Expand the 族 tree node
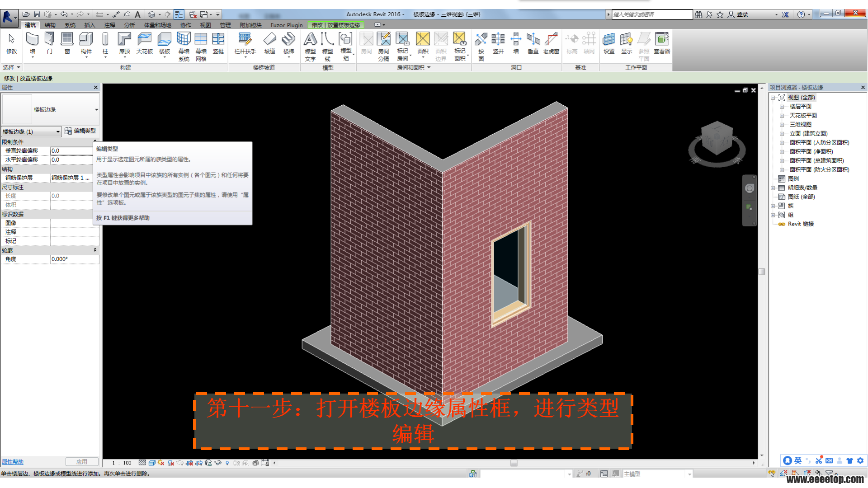The width and height of the screenshot is (868, 488). coord(773,206)
